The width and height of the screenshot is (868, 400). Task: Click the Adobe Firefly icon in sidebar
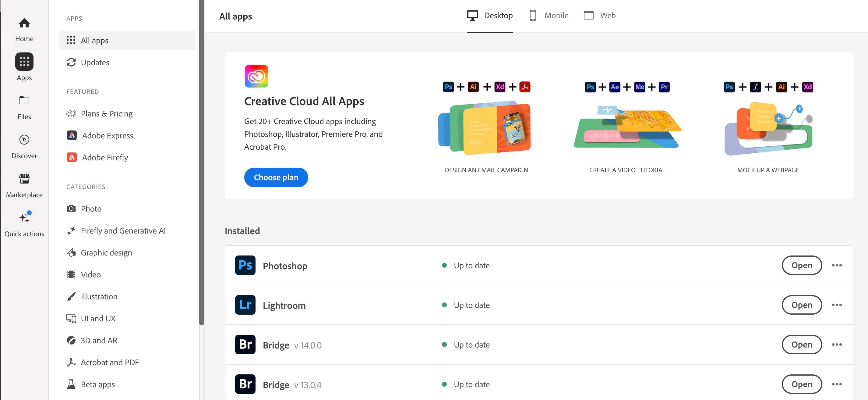click(72, 157)
